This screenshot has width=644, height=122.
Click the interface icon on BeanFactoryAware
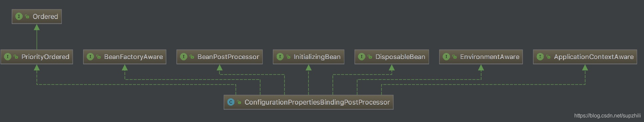[90, 57]
